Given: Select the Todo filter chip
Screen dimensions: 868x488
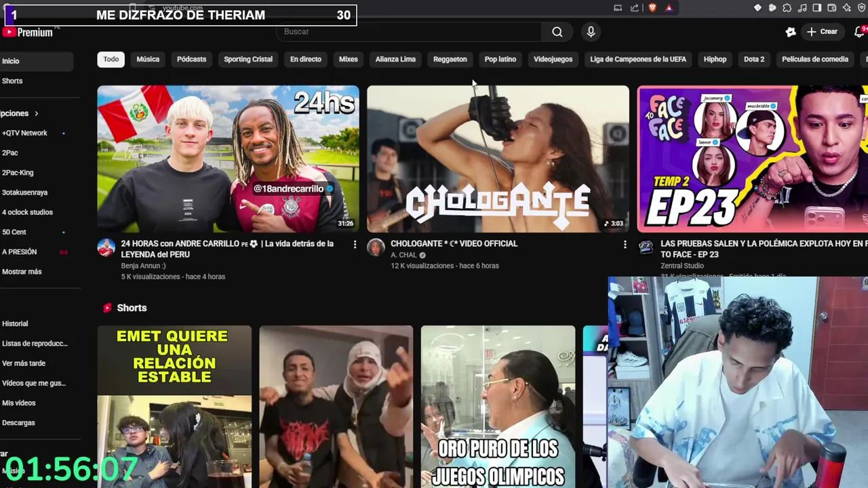Looking at the screenshot, I should (x=111, y=59).
